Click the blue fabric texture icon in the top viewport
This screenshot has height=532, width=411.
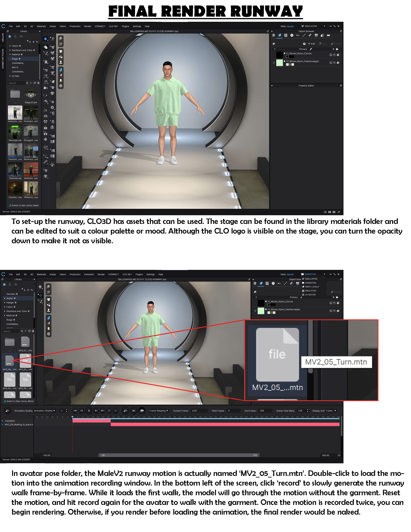point(61,70)
